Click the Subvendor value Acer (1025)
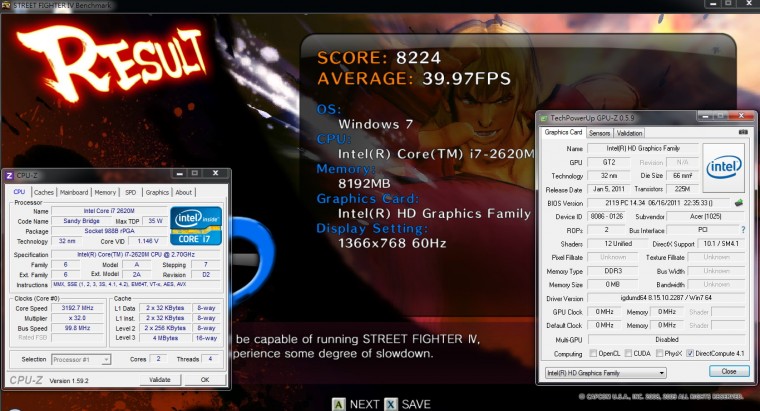The width and height of the screenshot is (760, 411). point(706,217)
